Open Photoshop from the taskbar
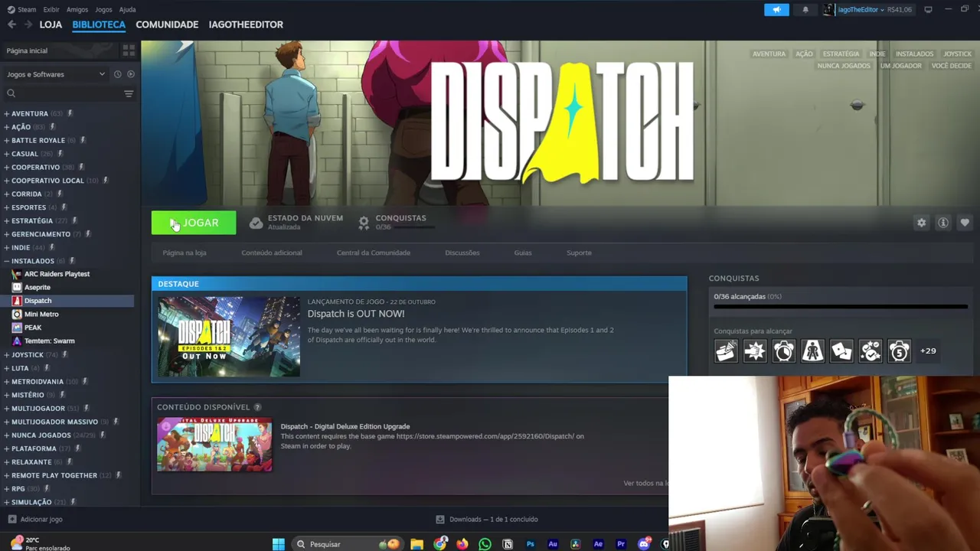This screenshot has width=980, height=551. click(530, 544)
